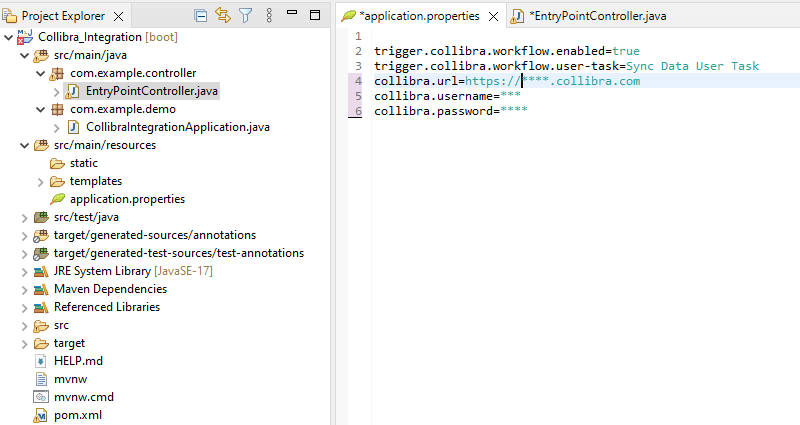The height and width of the screenshot is (425, 800).
Task: Select HELP.md file
Action: [79, 361]
